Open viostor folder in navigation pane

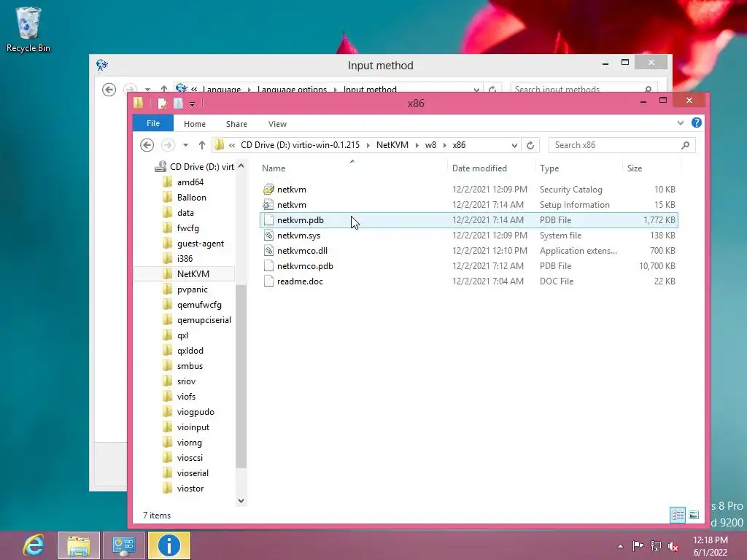pyautogui.click(x=183, y=488)
